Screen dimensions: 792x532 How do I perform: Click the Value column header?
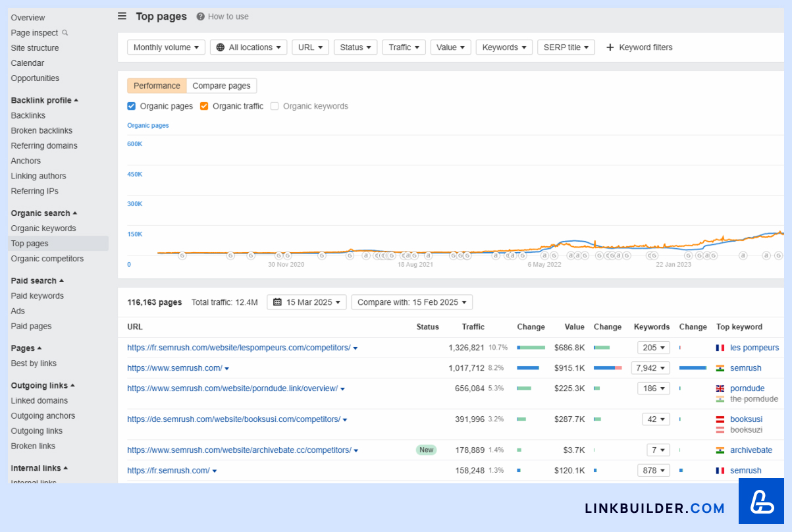coord(574,327)
